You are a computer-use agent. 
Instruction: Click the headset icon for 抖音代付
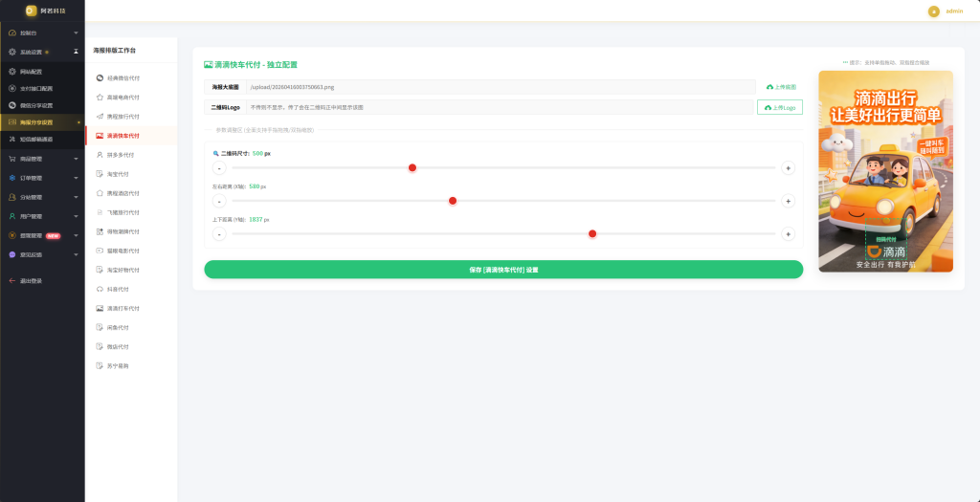100,290
